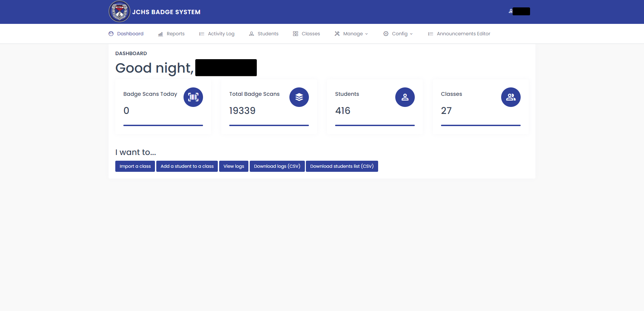Click the user profile icon in header

coord(511,11)
